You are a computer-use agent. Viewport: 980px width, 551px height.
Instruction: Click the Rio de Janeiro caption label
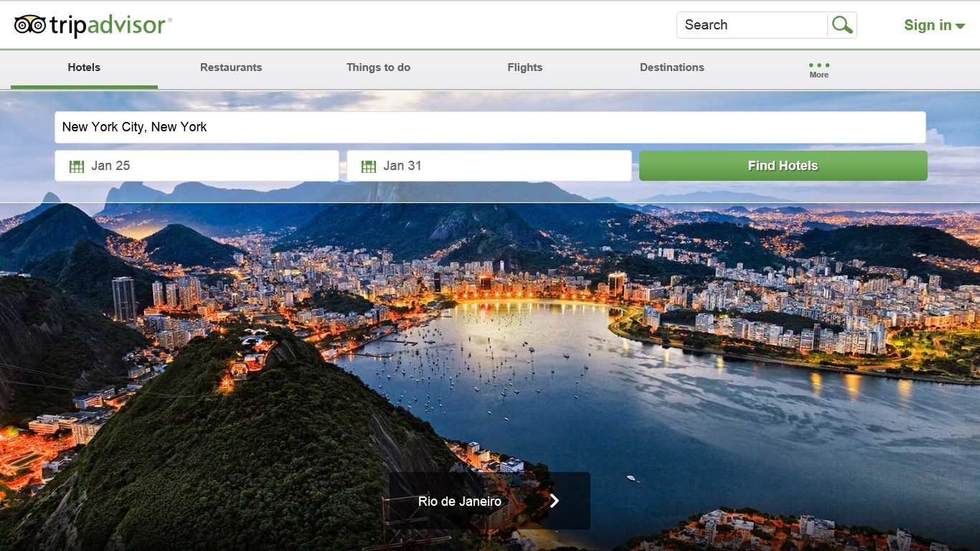[x=459, y=501]
